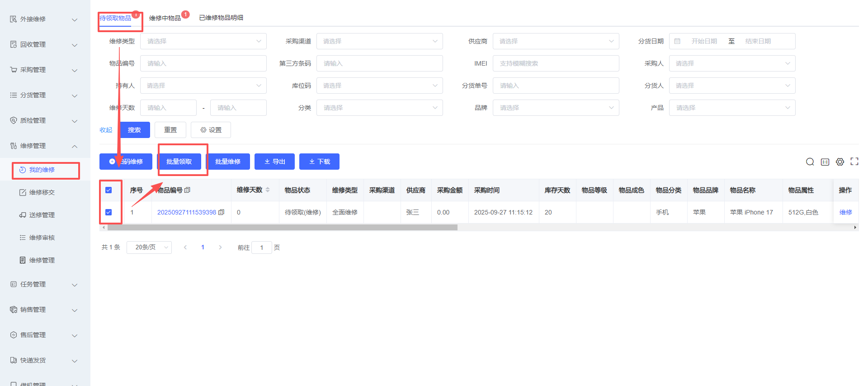Click table density icon beside search
This screenshot has height=386, width=868.
[x=825, y=162]
